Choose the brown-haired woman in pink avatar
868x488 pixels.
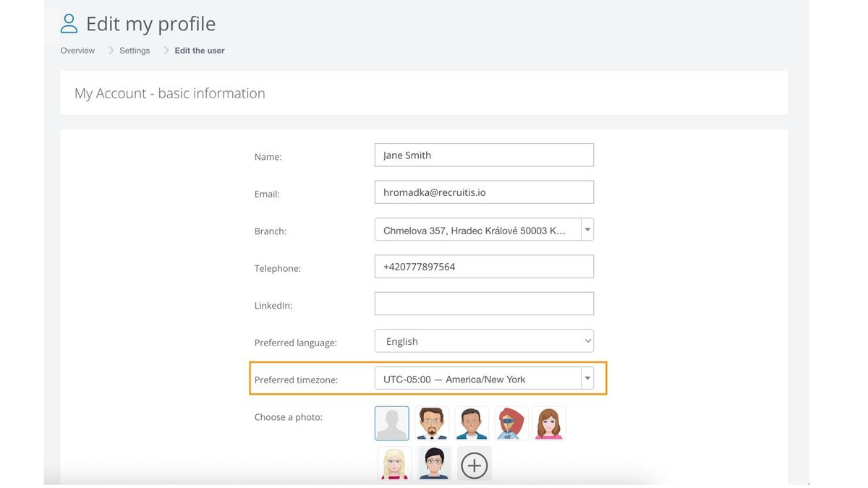point(549,423)
